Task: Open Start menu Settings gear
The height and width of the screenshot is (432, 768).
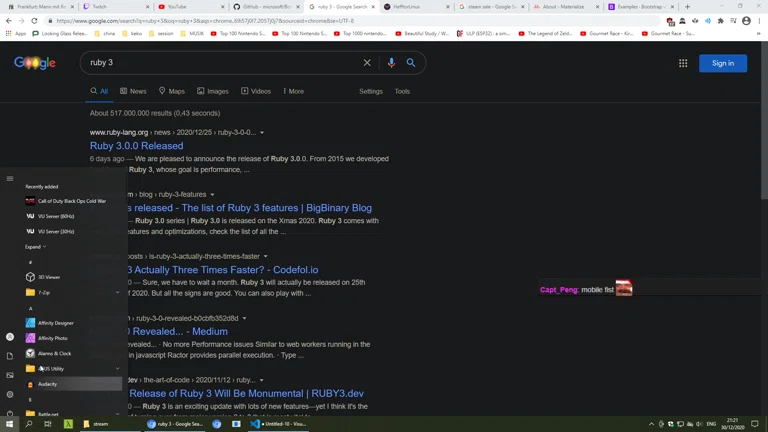Action: (x=10, y=394)
